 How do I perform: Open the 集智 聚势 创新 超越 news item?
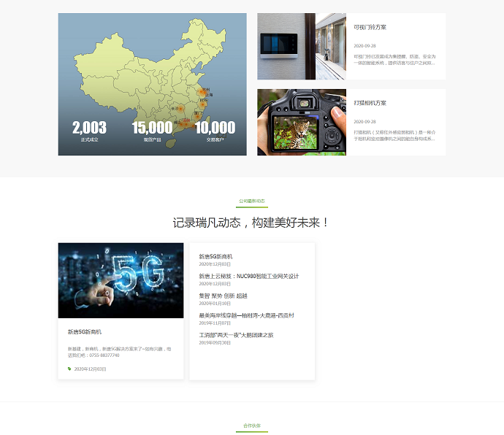(x=223, y=296)
